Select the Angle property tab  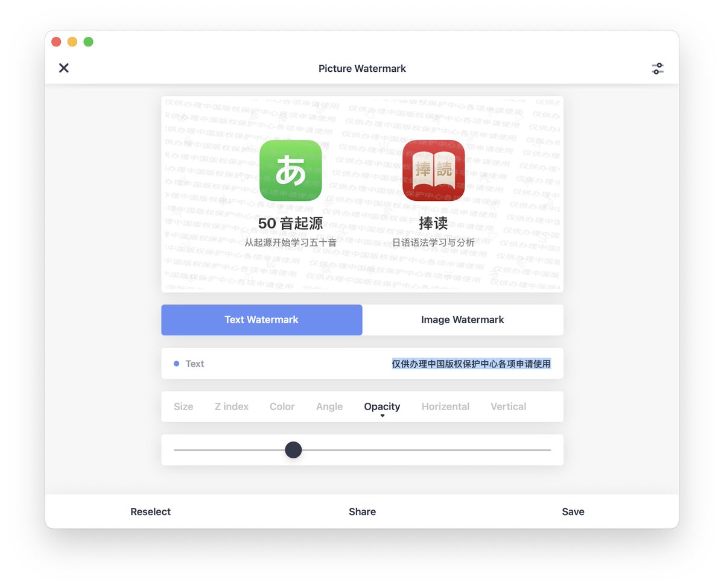point(329,406)
